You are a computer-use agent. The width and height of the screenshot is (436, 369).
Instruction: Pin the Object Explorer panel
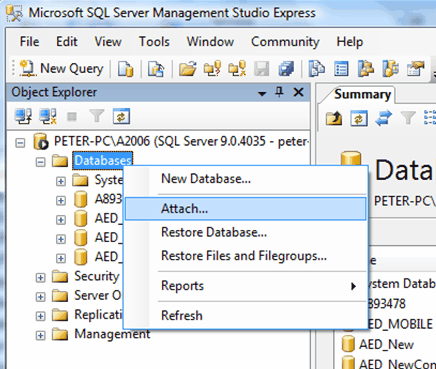pyautogui.click(x=279, y=92)
